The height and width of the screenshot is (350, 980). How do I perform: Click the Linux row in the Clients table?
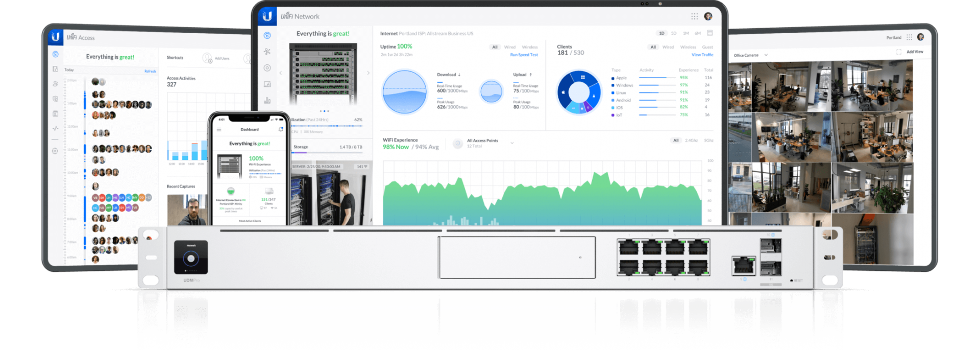pos(662,92)
